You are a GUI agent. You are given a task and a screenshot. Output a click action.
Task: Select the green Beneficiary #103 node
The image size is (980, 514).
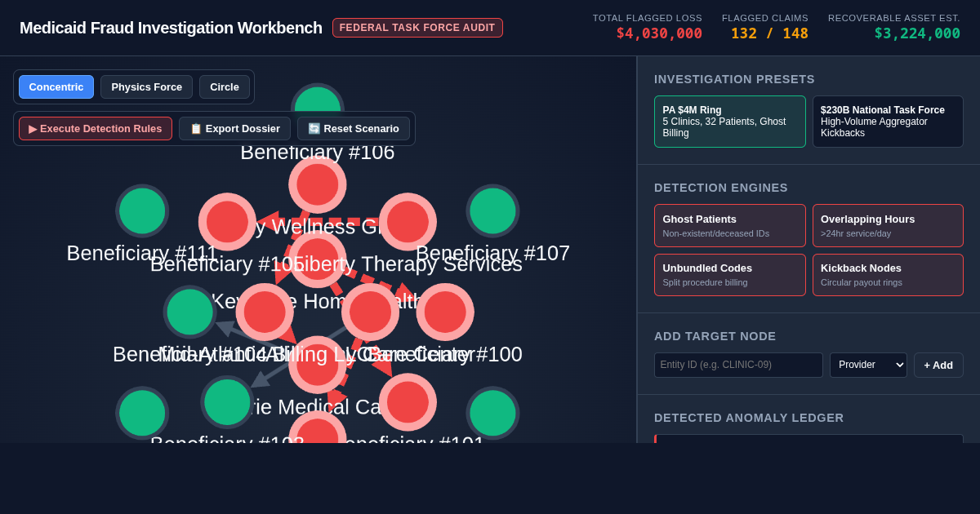[227, 401]
